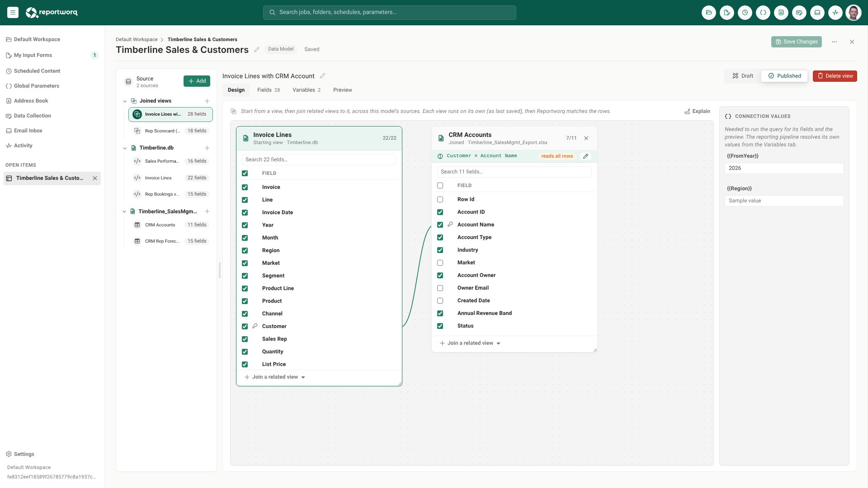Add a view under Timberline.db

(207, 148)
